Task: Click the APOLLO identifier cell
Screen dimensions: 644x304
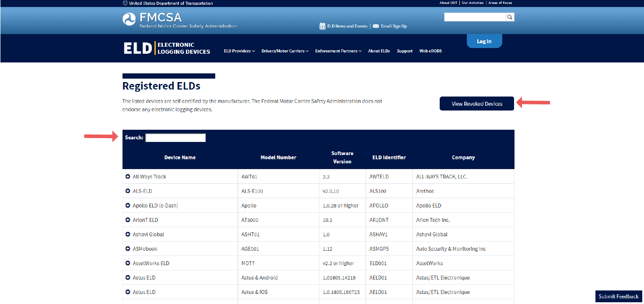Action: point(389,205)
